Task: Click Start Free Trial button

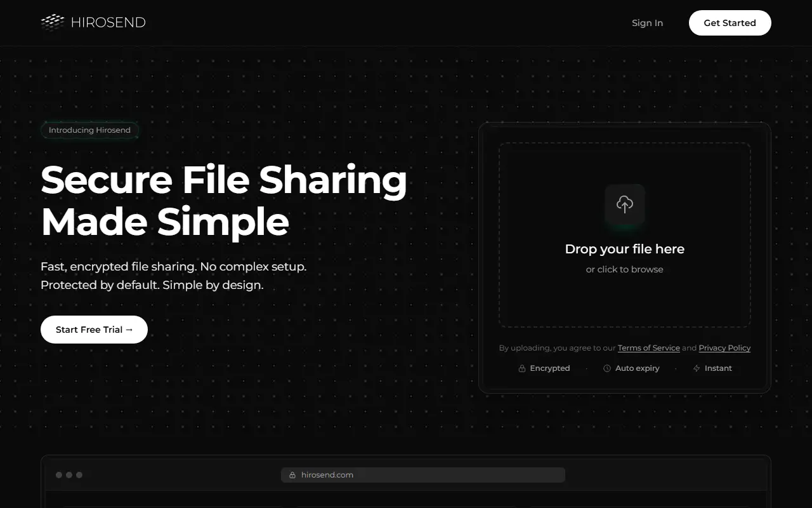Action: (94, 330)
